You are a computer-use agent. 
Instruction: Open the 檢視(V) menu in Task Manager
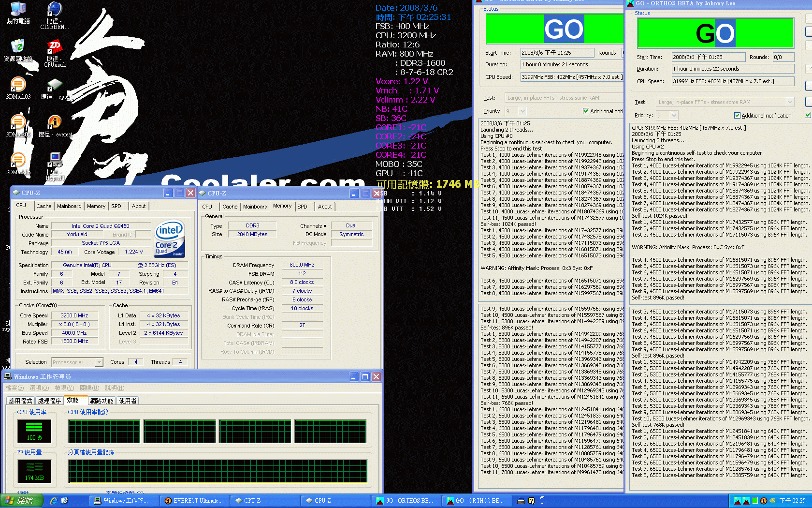(64, 388)
